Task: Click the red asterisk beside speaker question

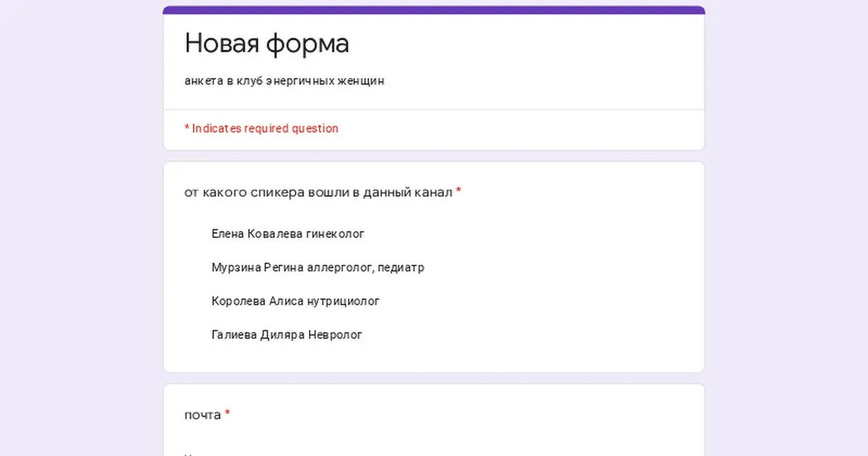Action: coord(459,191)
